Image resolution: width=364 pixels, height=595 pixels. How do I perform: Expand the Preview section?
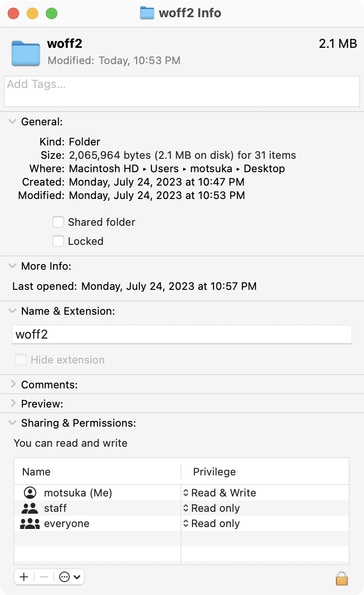tap(12, 403)
